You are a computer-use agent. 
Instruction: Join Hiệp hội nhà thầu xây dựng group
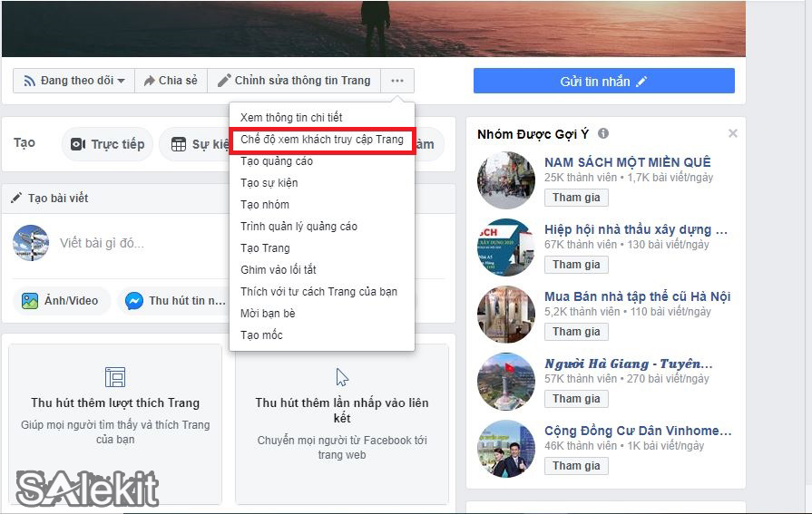[x=576, y=265]
